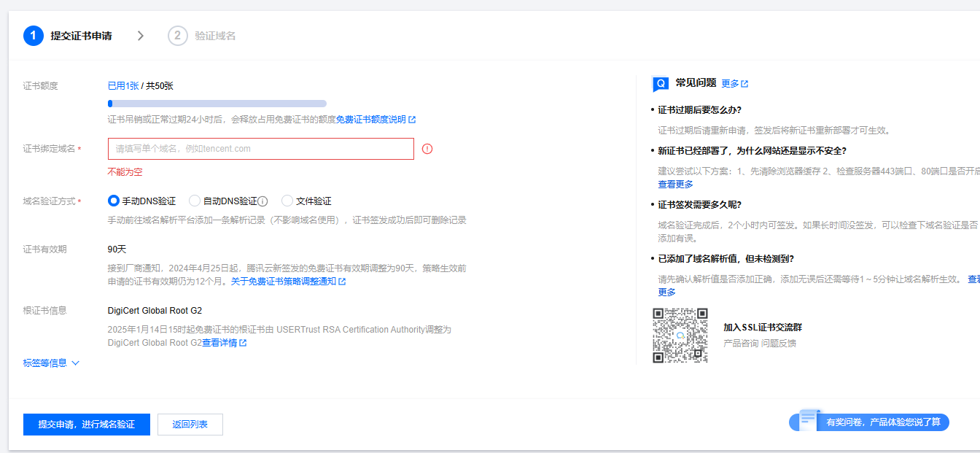Expand 标签等信息 section

(51, 363)
